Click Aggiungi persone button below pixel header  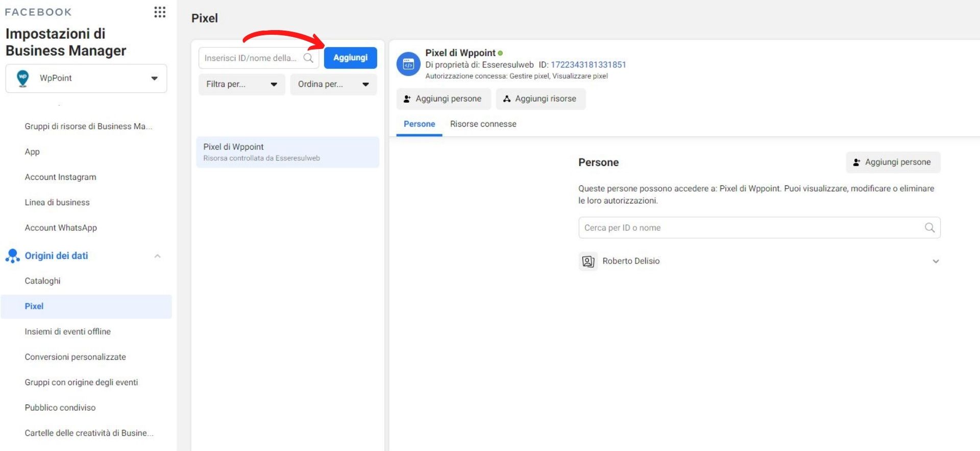coord(444,99)
